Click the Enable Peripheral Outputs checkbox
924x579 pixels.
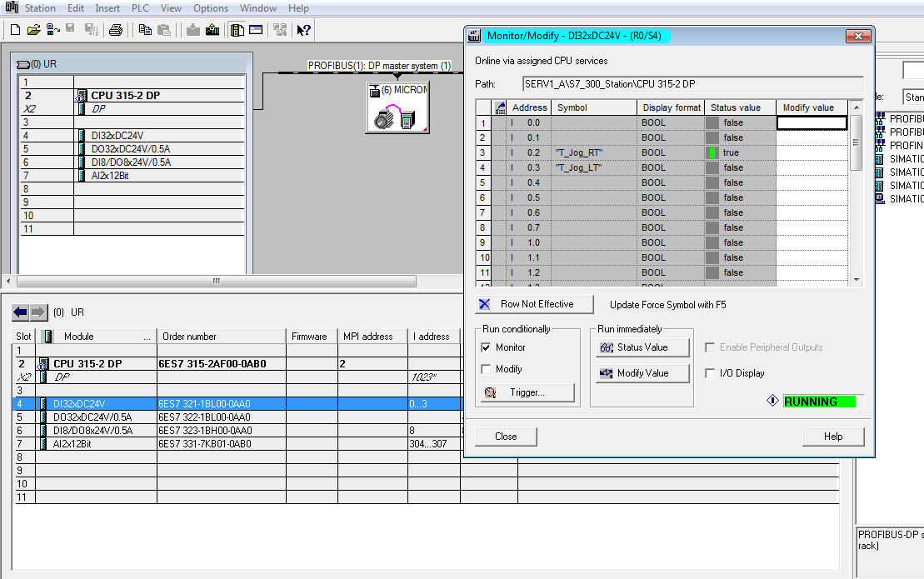click(710, 347)
